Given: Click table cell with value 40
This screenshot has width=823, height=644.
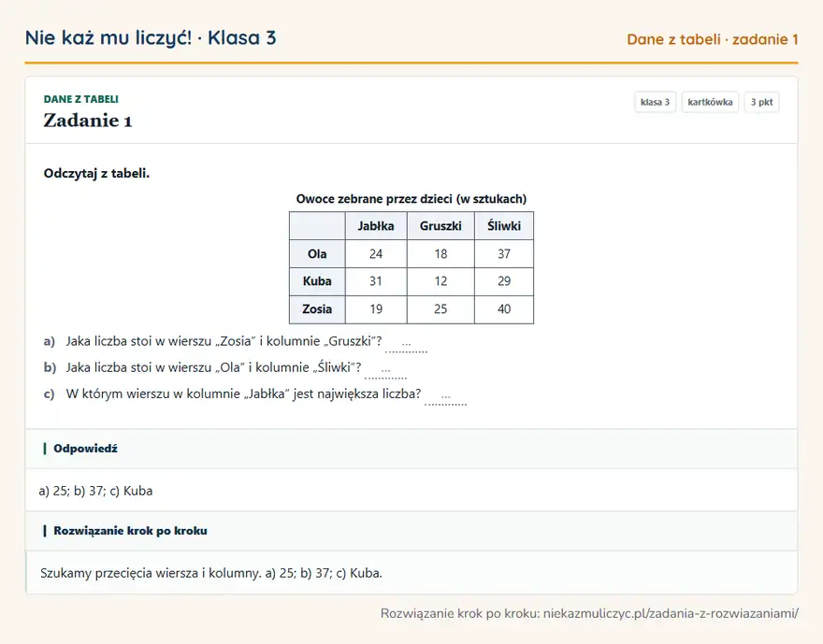Looking at the screenshot, I should pos(504,309).
